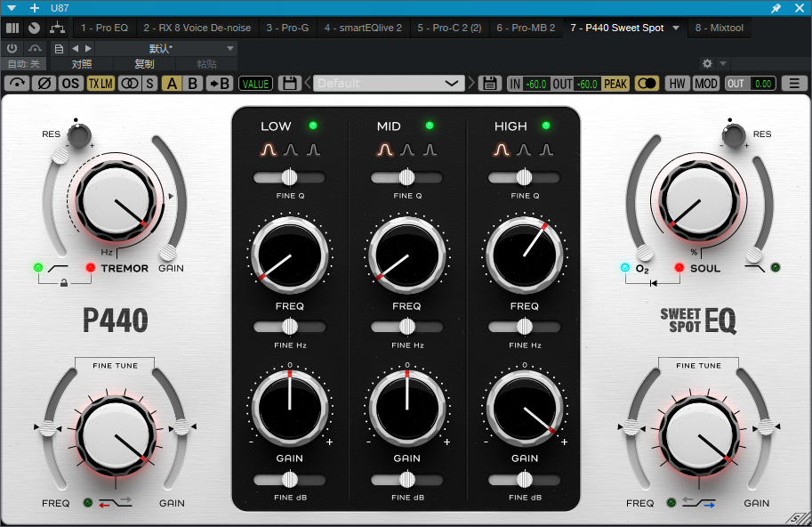812x527 pixels.
Task: Click the stereo link circles icon
Action: [x=130, y=84]
